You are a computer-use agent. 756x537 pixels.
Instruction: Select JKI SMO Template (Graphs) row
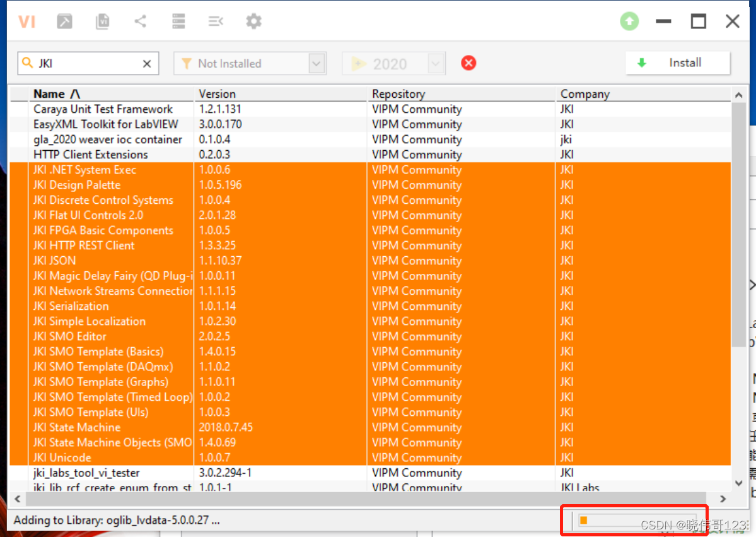[370, 382]
